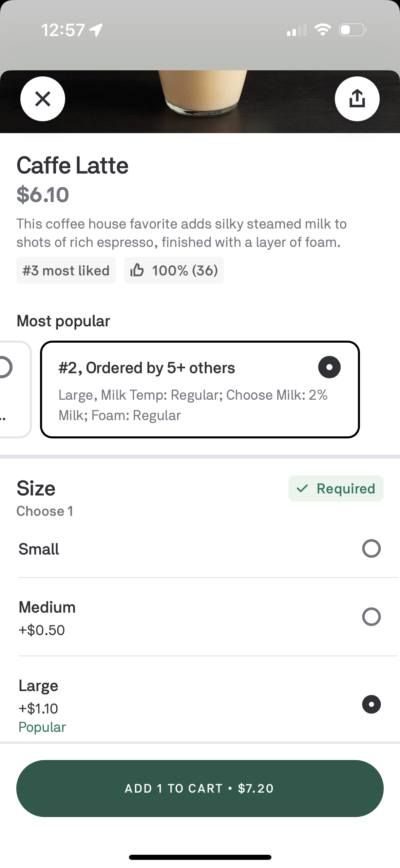Add 1 to cart for $7.20

(200, 788)
